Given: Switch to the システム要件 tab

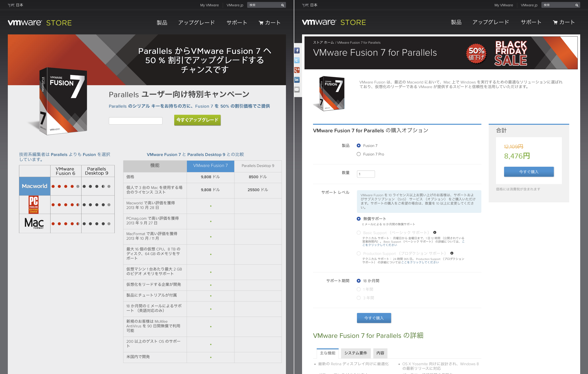Looking at the screenshot, I should click(x=355, y=353).
